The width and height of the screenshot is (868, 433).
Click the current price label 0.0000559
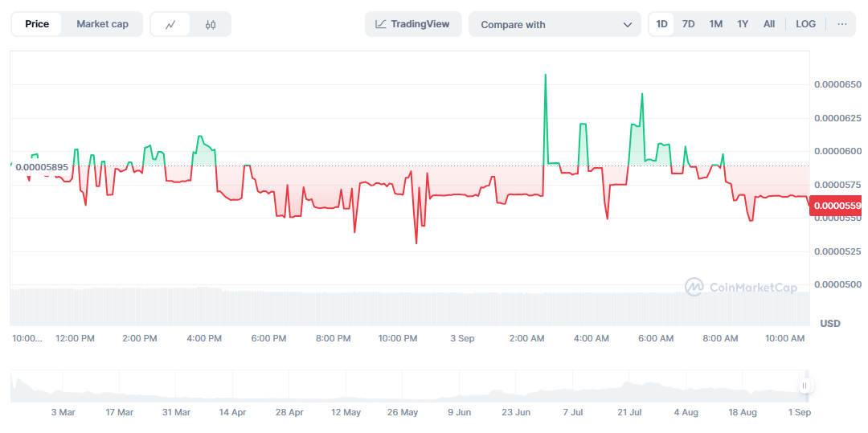click(x=837, y=206)
